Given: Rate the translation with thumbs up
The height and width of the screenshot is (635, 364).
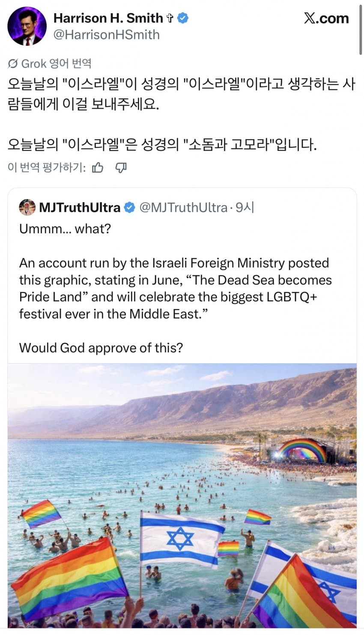Looking at the screenshot, I should [98, 167].
